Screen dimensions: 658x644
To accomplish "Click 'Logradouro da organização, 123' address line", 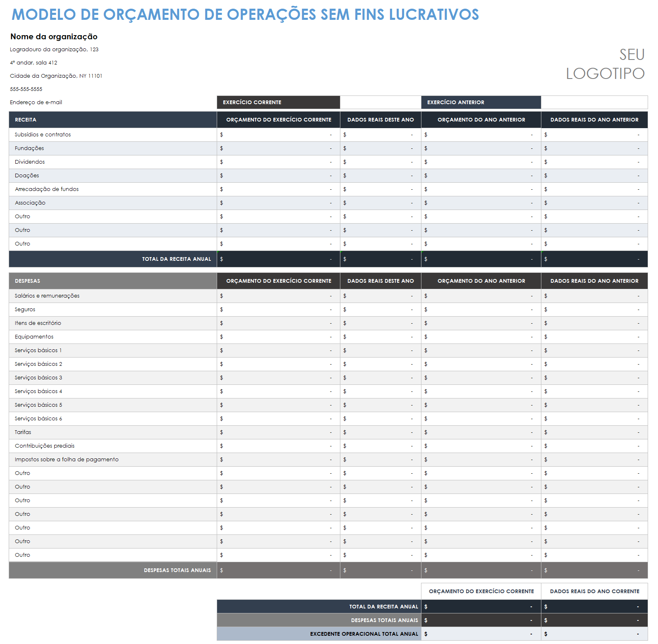I will click(x=54, y=49).
